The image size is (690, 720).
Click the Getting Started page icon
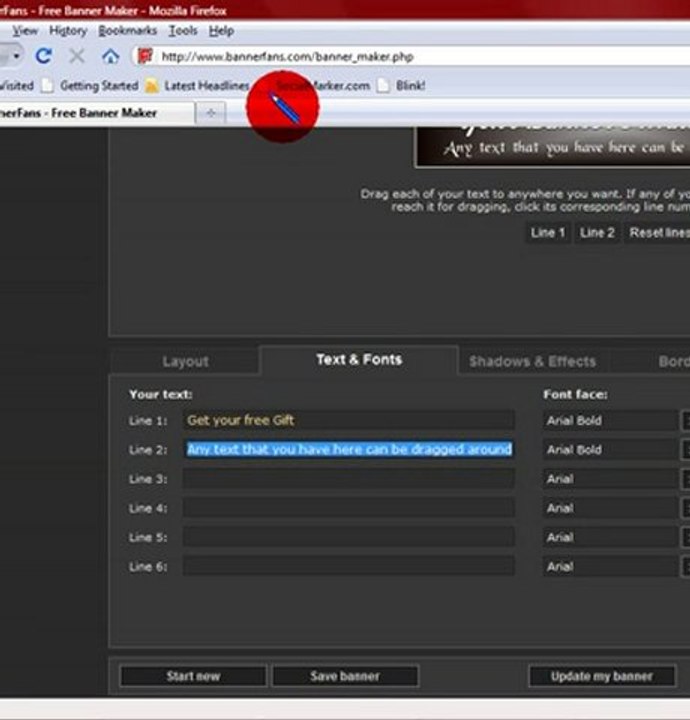click(47, 86)
